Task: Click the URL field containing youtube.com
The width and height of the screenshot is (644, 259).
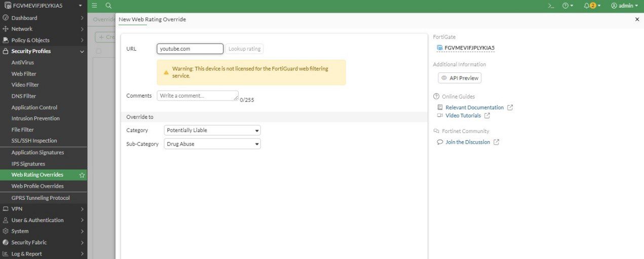Action: tap(190, 49)
